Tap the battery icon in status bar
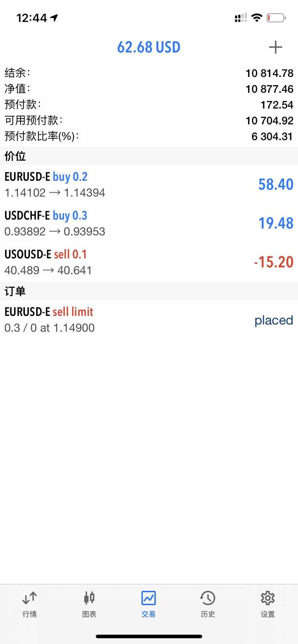The image size is (298, 644). [x=276, y=18]
